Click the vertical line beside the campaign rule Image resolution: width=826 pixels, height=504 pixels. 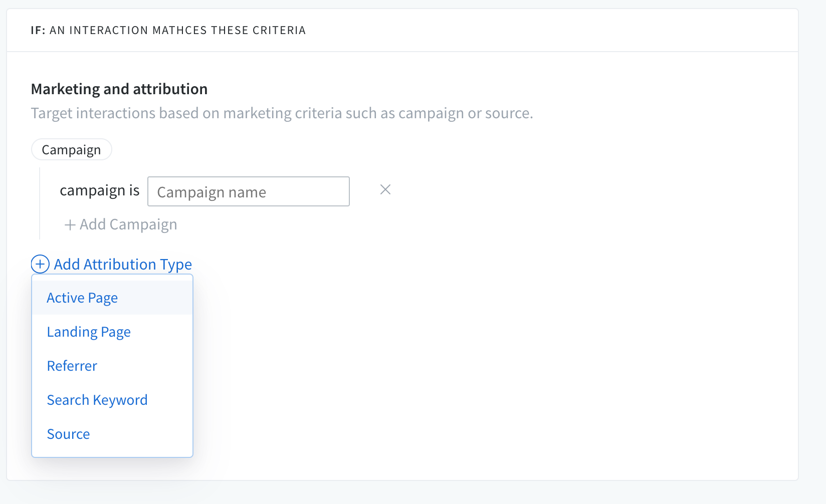pyautogui.click(x=40, y=203)
